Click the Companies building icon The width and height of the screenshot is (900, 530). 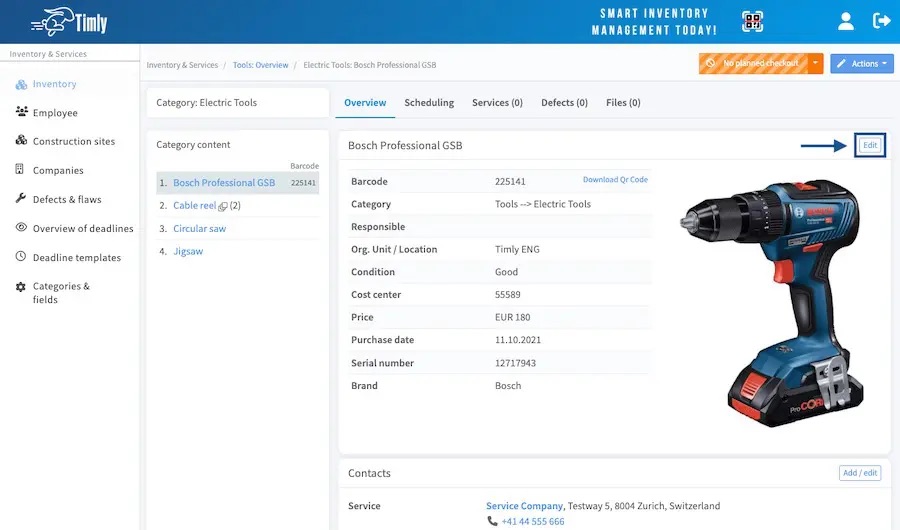[20, 169]
